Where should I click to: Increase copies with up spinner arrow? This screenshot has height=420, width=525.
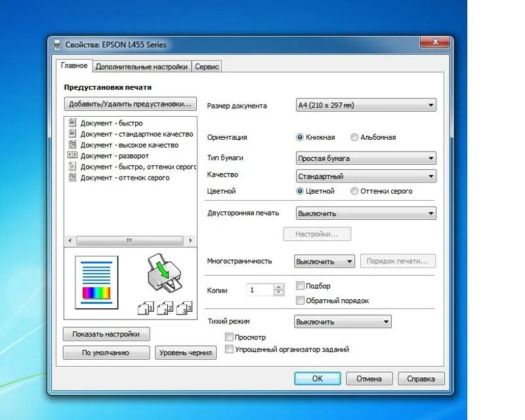click(x=278, y=287)
